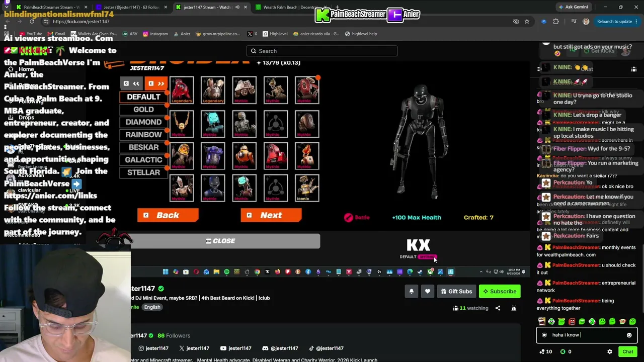
Task: Open the Chrome profile avatar
Action: 586,22
